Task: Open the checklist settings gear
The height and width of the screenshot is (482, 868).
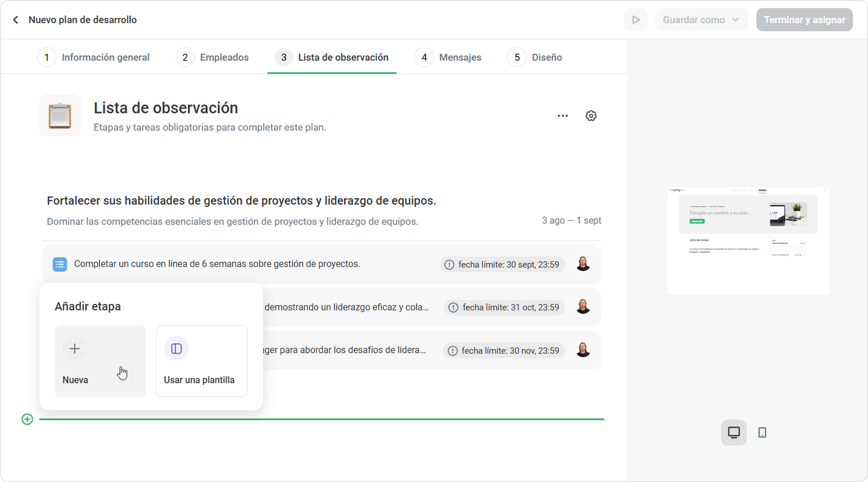Action: click(x=591, y=116)
